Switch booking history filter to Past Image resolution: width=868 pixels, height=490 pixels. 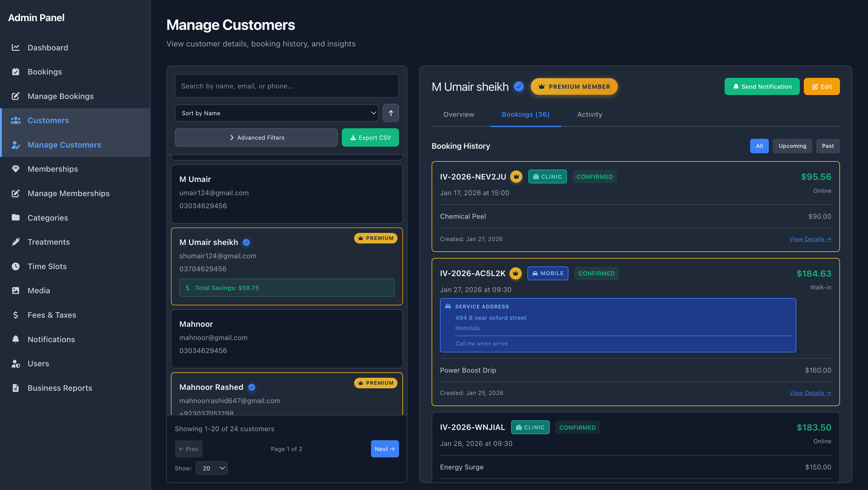[x=828, y=146]
